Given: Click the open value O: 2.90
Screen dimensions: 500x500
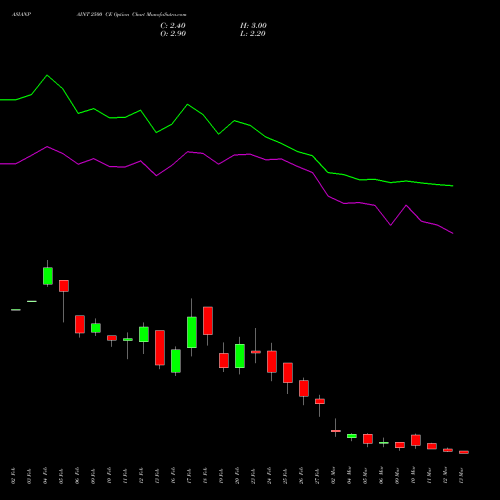Looking at the screenshot, I should pyautogui.click(x=173, y=34).
